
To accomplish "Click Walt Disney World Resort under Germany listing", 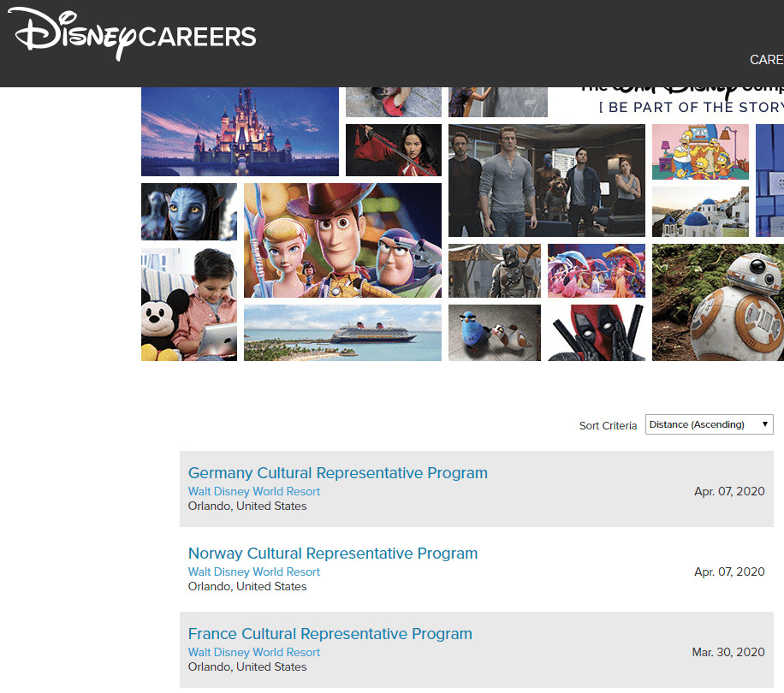I will [x=254, y=491].
